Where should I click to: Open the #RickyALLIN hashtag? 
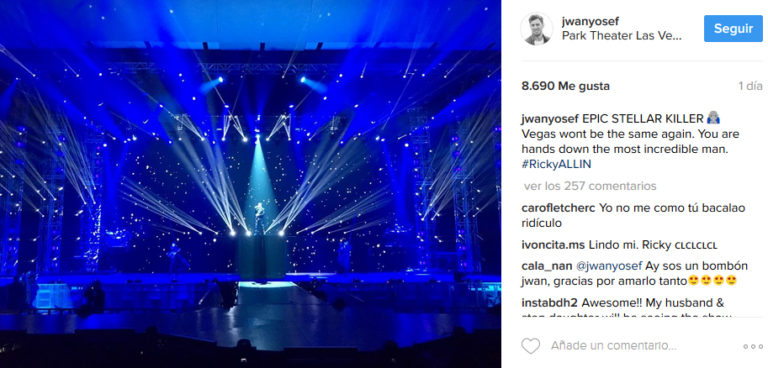[556, 164]
